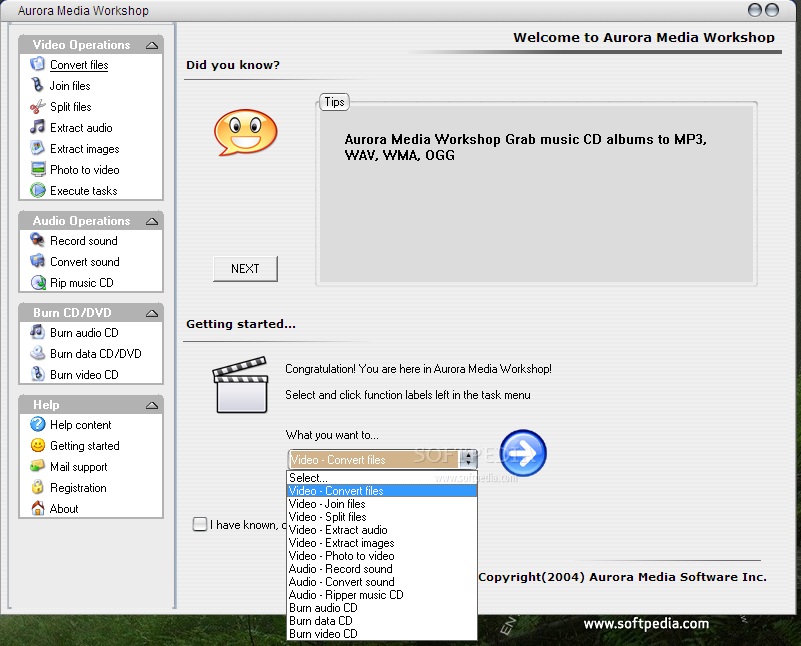This screenshot has width=801, height=646.
Task: Click the Convert files icon in Video Operations
Action: (x=37, y=64)
